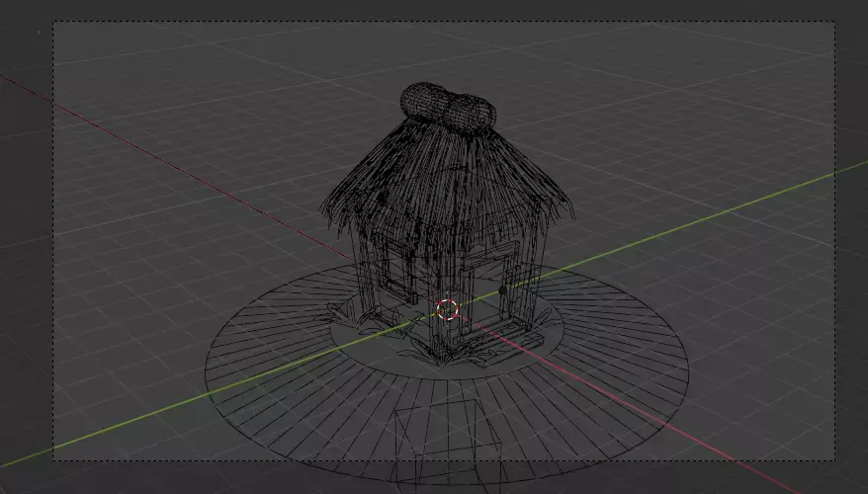
Task: Select the hut's window frame
Action: (396, 270)
